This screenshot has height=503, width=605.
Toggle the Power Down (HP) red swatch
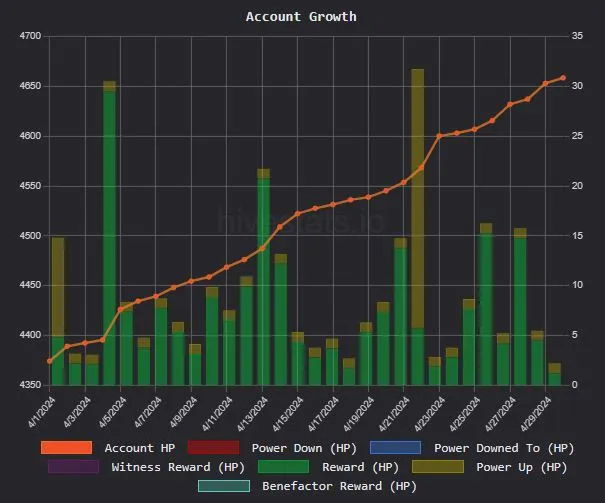(213, 447)
